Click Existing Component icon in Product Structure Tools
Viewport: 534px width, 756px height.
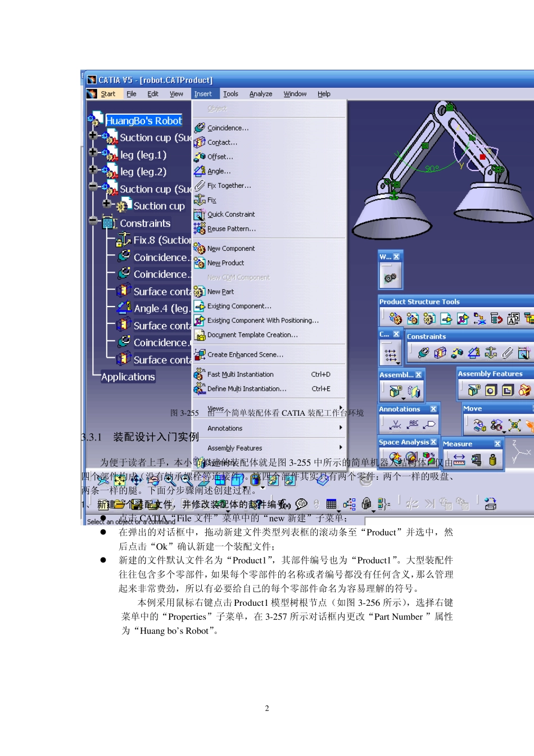pos(446,319)
